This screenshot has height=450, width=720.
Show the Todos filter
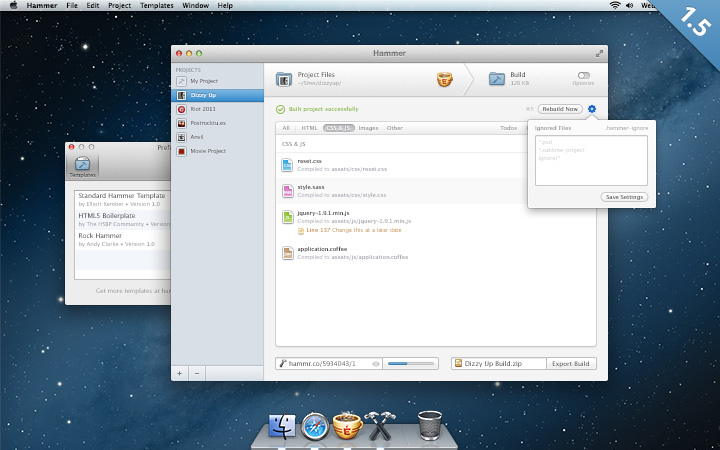508,128
